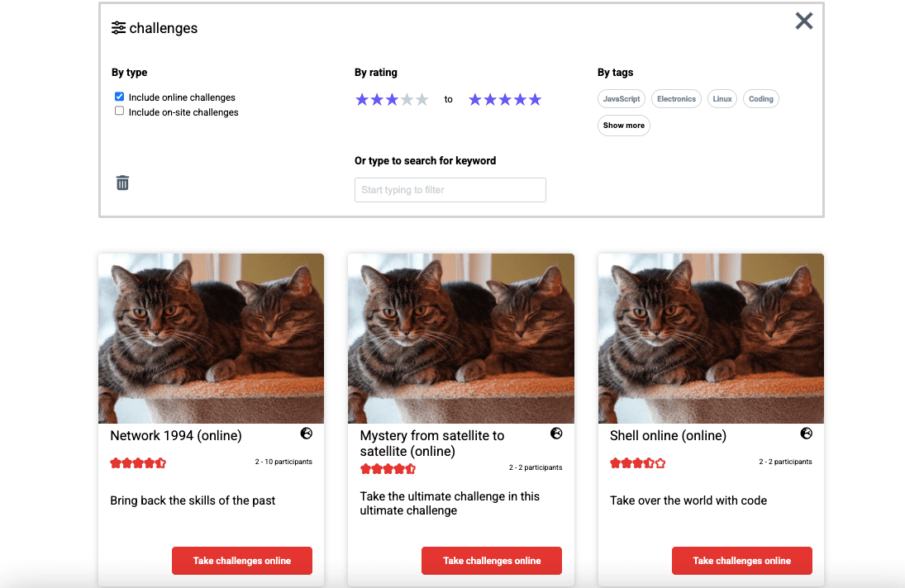The width and height of the screenshot is (905, 588).
Task: Click the red star rating of Network 1994
Action: click(138, 463)
